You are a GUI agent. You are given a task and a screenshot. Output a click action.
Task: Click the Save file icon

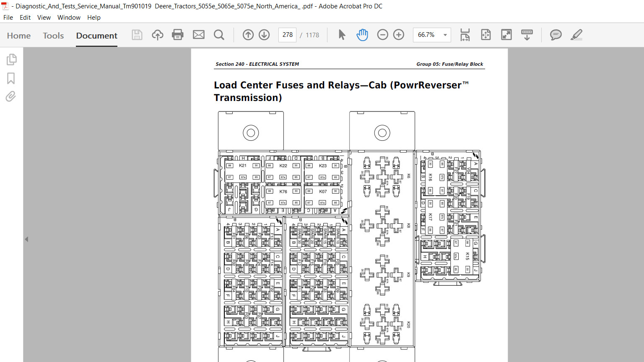tap(137, 35)
